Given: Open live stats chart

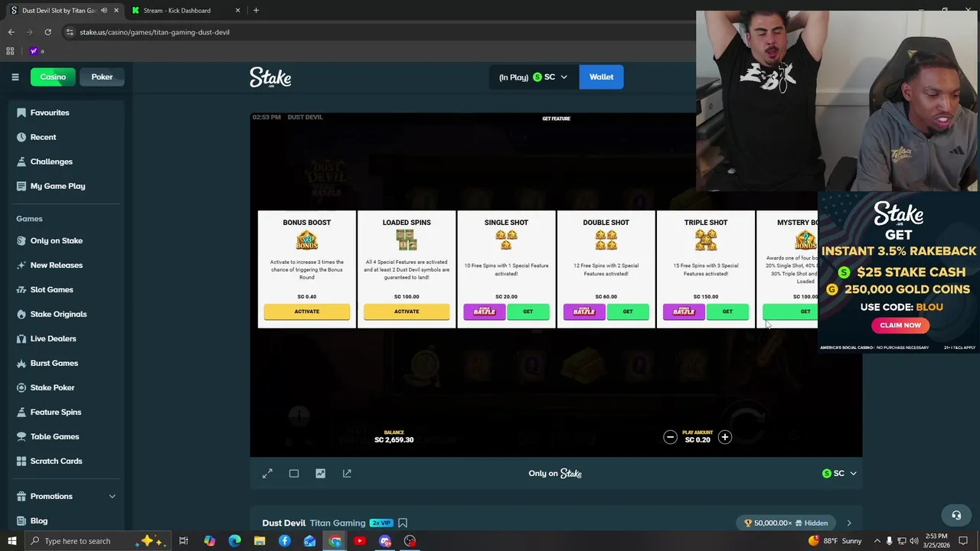Looking at the screenshot, I should [320, 474].
